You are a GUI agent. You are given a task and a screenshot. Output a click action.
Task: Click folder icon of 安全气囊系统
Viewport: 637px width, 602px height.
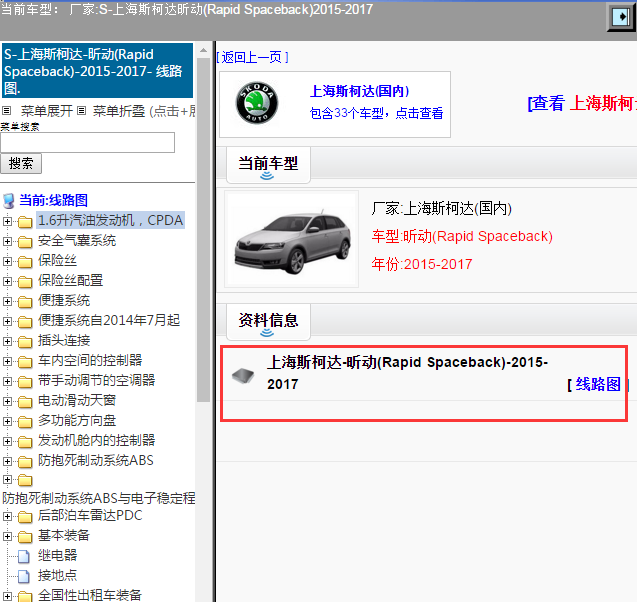25,242
